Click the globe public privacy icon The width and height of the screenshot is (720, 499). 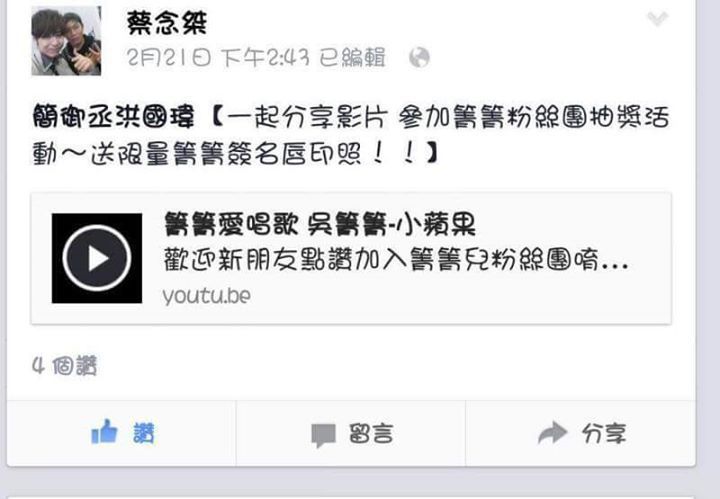419,58
